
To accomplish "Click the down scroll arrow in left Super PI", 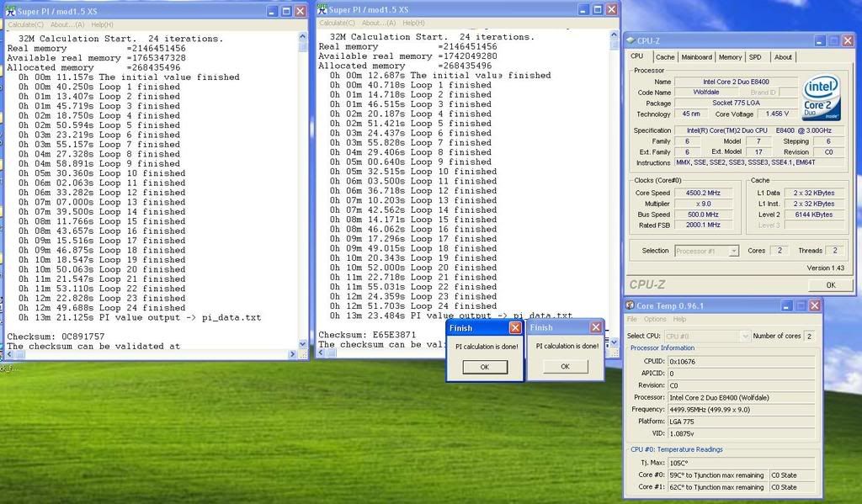I will pos(303,345).
